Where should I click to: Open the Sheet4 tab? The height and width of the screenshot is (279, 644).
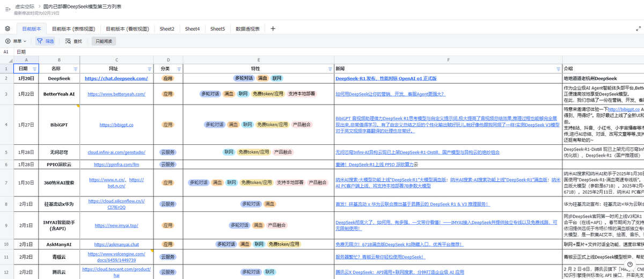[192, 29]
